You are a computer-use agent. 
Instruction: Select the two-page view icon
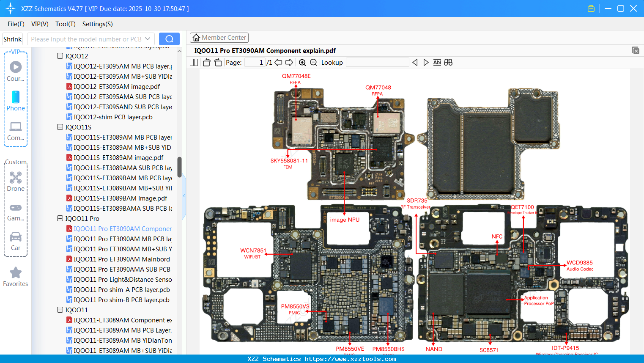(193, 62)
